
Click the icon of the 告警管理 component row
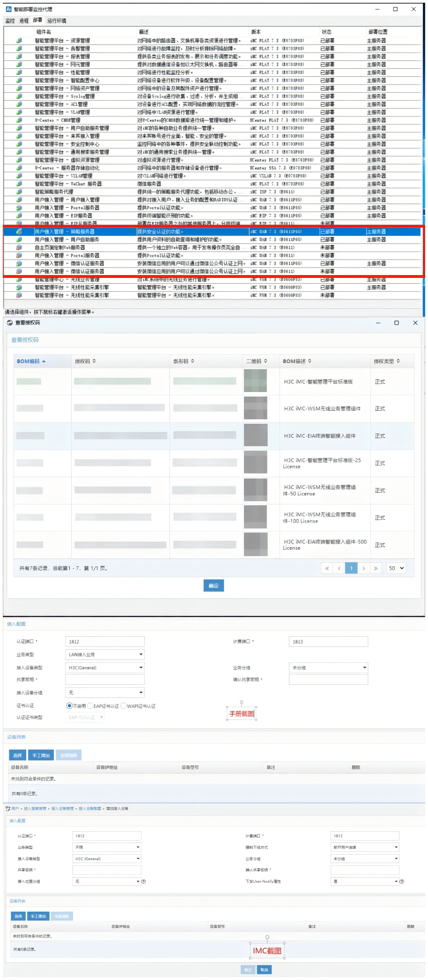coord(19,49)
